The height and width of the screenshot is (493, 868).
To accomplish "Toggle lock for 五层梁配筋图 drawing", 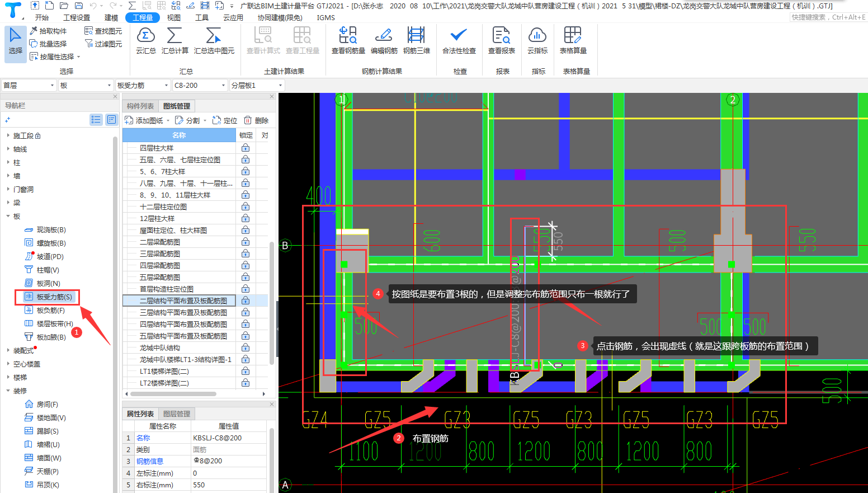I will tap(246, 277).
